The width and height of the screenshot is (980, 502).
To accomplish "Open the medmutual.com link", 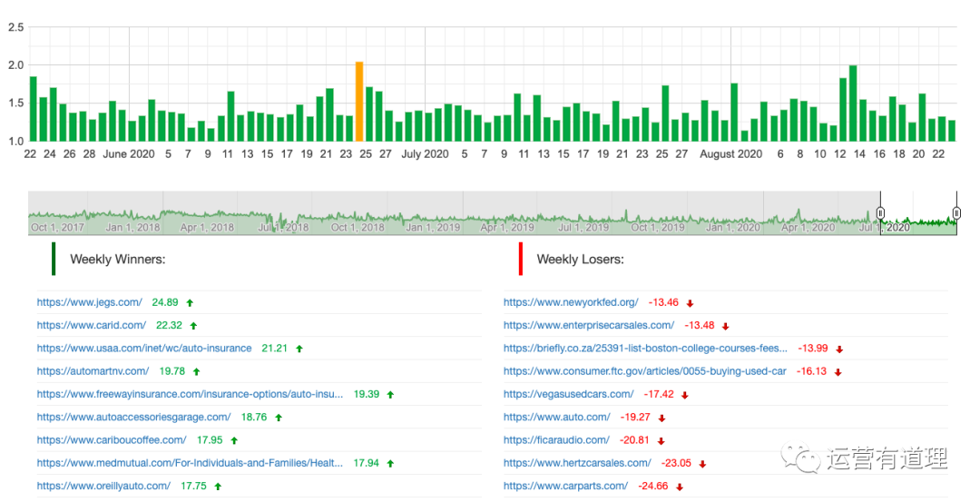I will 190,463.
